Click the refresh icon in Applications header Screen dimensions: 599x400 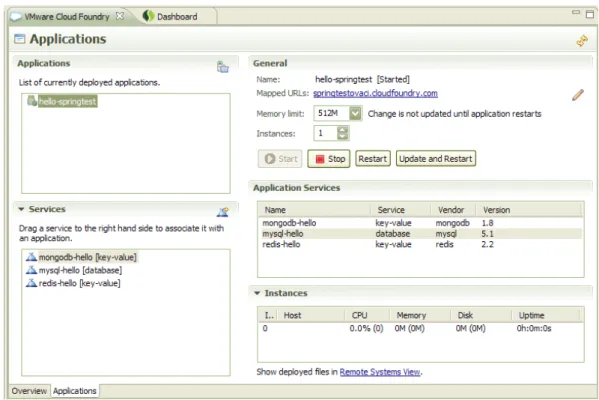[x=581, y=40]
